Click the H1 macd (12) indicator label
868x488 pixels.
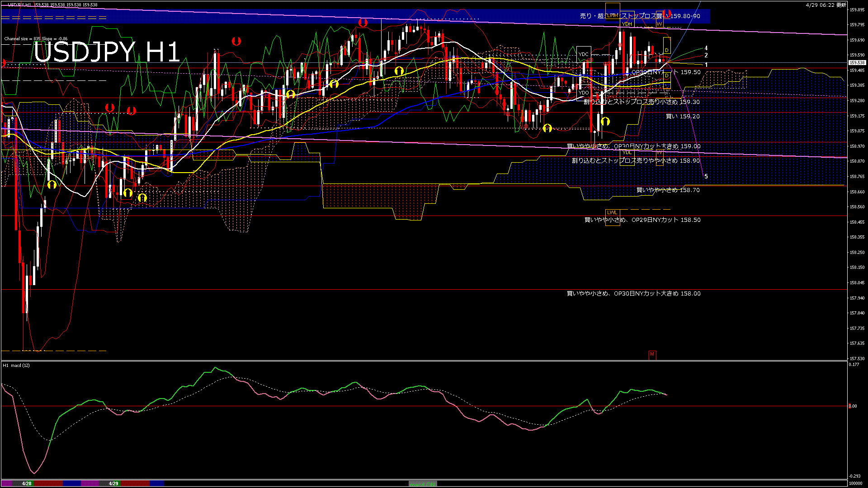click(x=16, y=365)
